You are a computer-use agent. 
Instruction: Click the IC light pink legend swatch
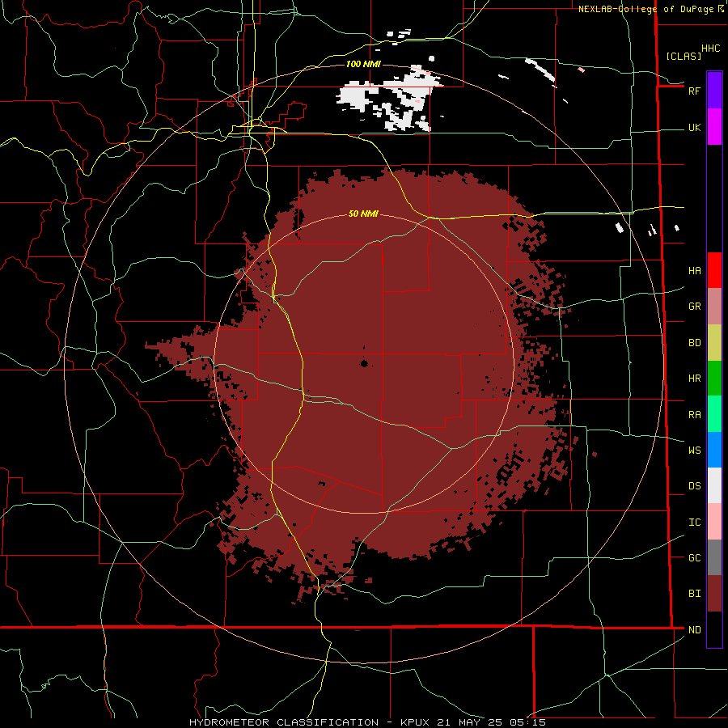714,522
